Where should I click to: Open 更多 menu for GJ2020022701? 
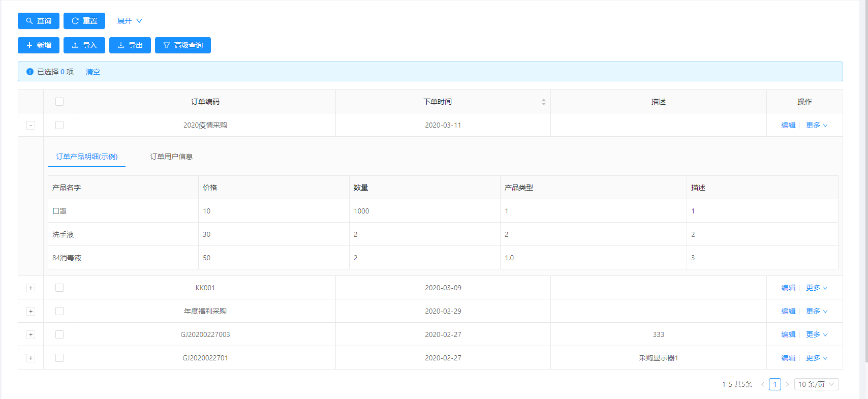tap(817, 358)
